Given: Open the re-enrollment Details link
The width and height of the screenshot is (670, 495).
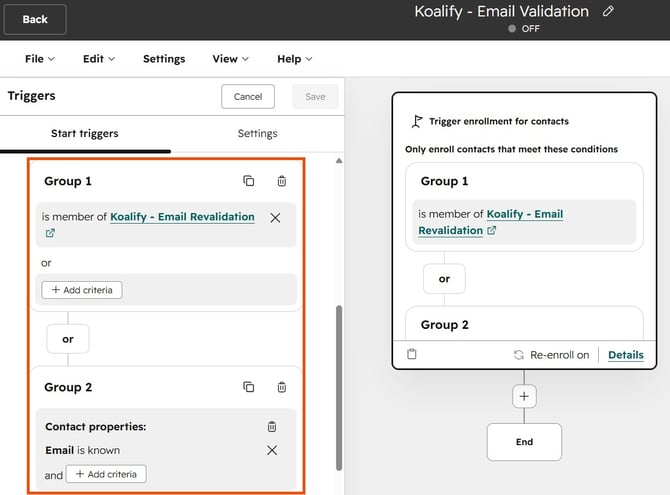Looking at the screenshot, I should pos(626,355).
